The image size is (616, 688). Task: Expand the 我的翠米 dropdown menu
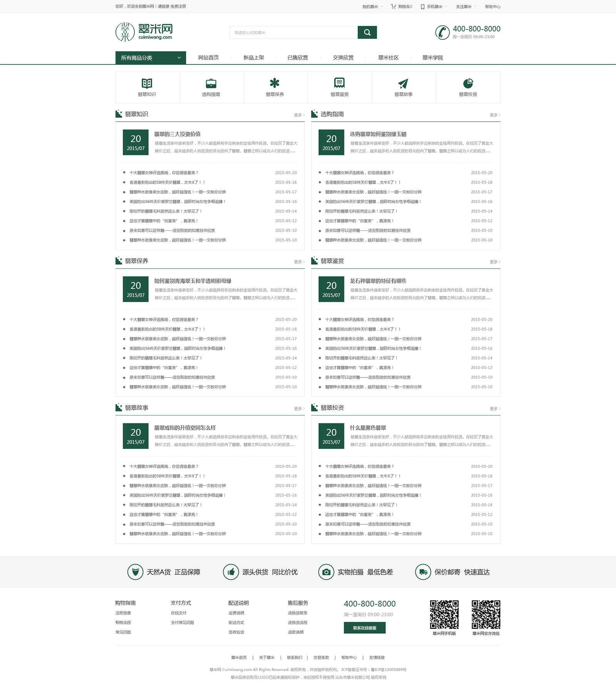pyautogui.click(x=372, y=7)
